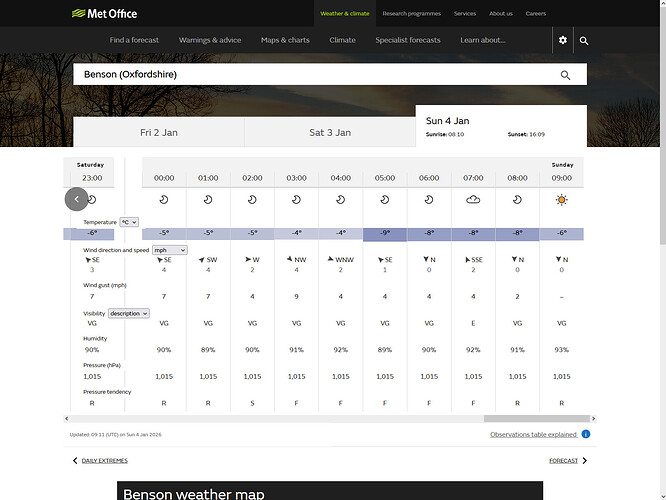Click the left arrow scroll-back circle button
Viewport: 666px width, 500px height.
pos(77,199)
